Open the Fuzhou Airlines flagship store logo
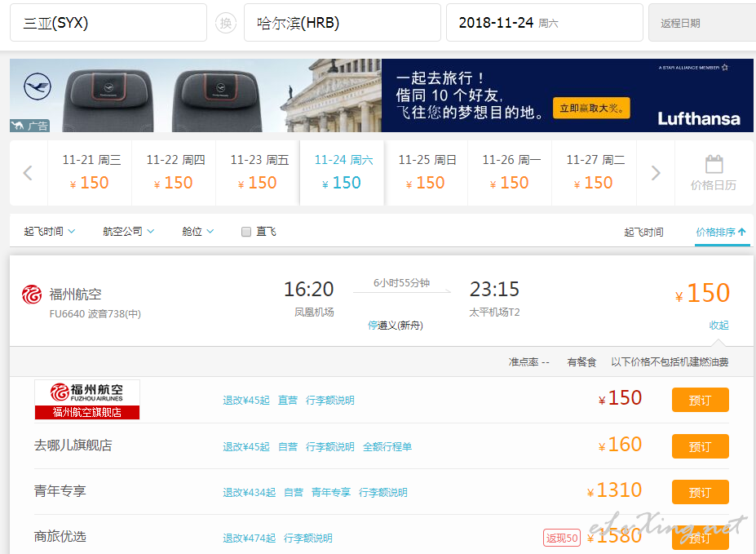756x554 pixels. [x=86, y=399]
